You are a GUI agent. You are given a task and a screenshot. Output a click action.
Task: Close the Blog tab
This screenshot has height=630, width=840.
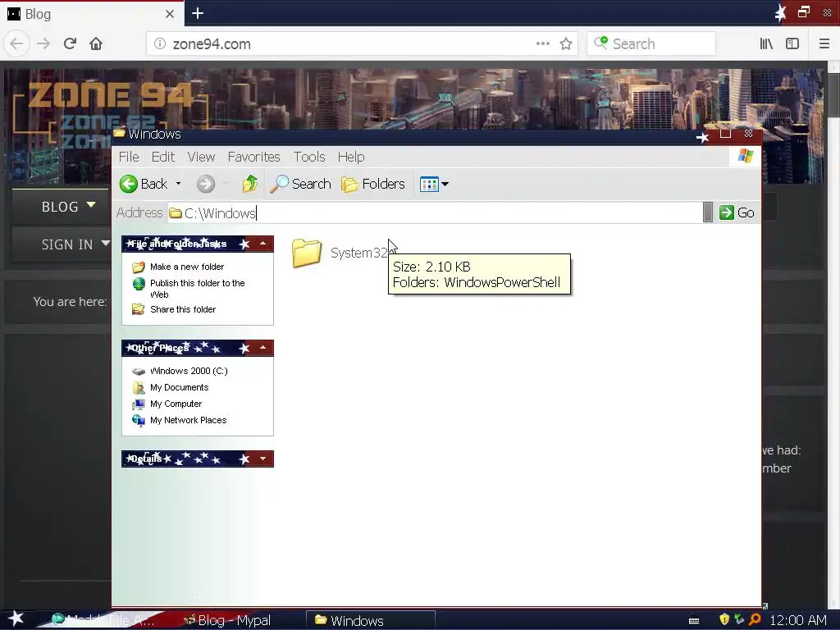pyautogui.click(x=170, y=14)
